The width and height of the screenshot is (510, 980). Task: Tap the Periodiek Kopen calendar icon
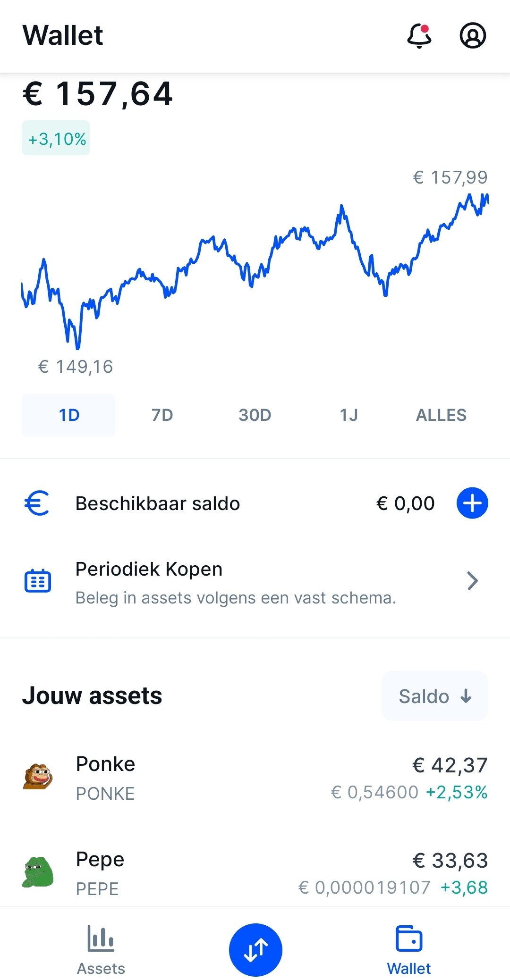38,581
